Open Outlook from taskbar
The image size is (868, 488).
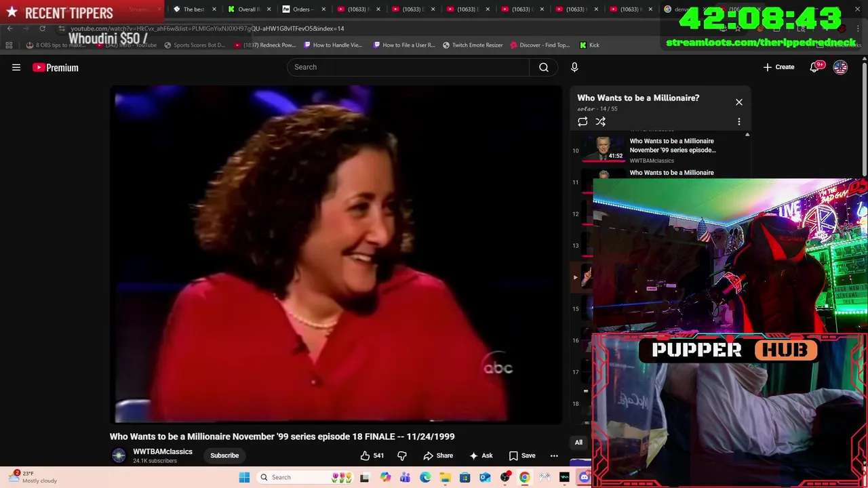[485, 477]
